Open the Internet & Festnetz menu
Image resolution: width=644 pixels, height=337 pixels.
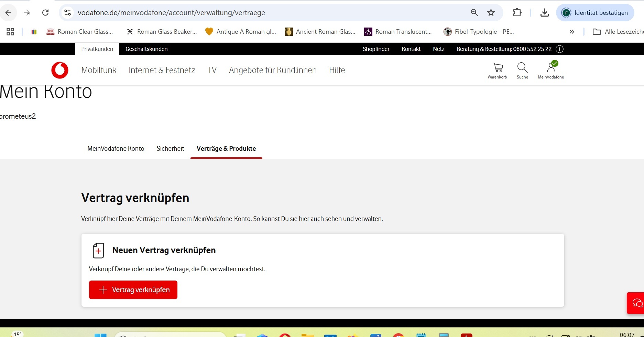point(162,70)
